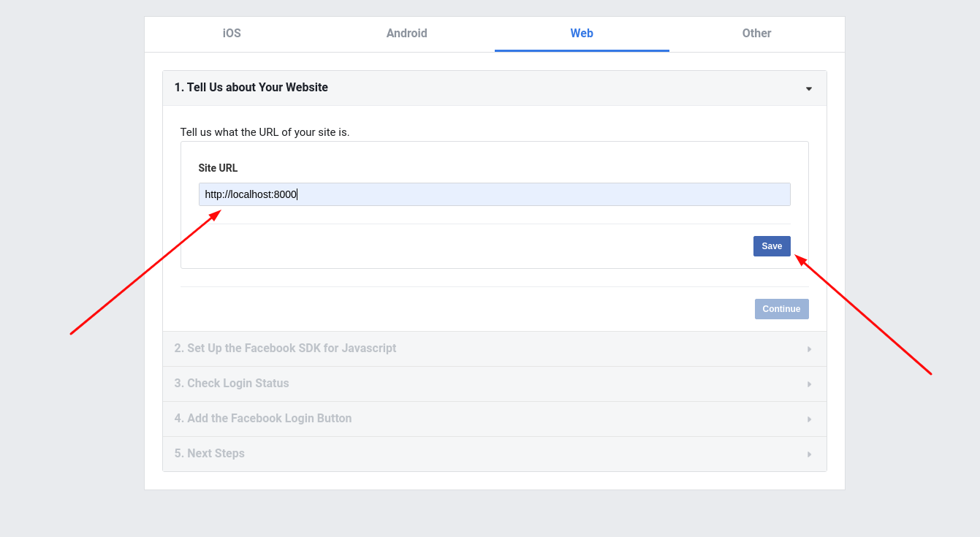Click the '5. Next Steps' title
The image size is (980, 537).
(x=210, y=454)
